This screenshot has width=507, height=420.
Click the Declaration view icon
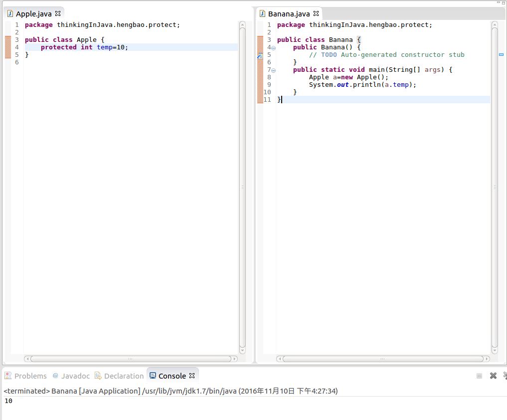click(x=98, y=376)
